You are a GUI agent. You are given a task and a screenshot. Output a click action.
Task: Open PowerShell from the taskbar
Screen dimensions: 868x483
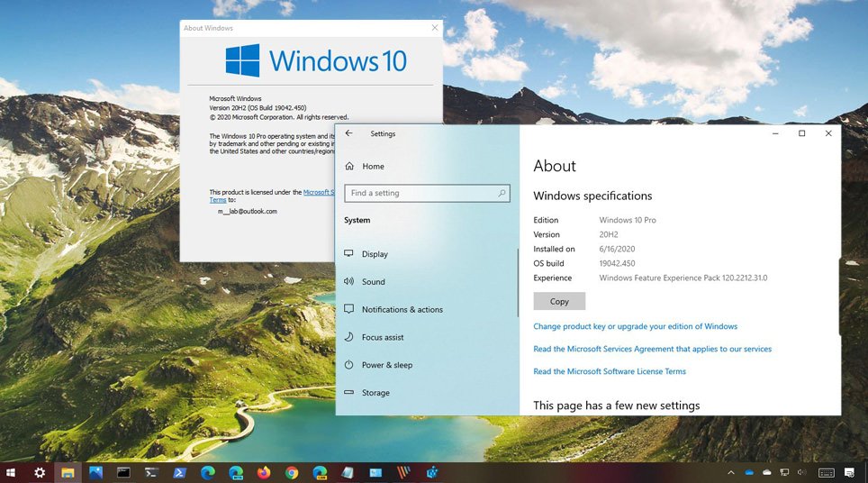click(179, 472)
